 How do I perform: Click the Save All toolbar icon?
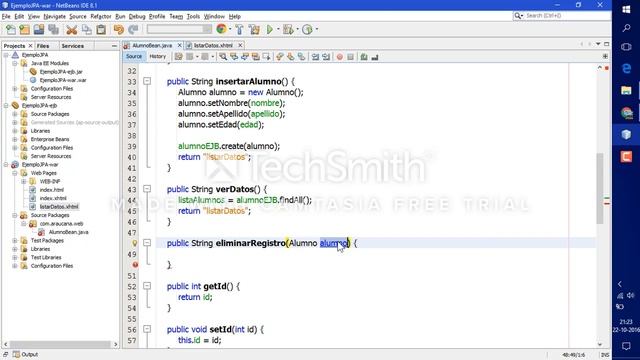tap(53, 29)
